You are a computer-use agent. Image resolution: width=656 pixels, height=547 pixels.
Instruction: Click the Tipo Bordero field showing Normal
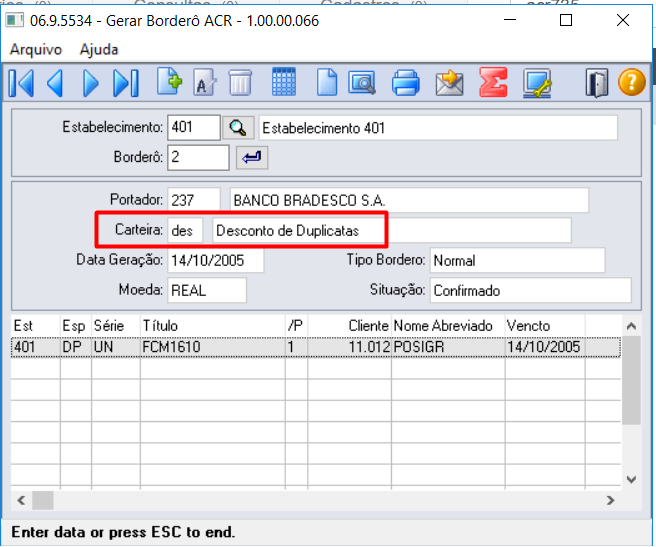[518, 260]
